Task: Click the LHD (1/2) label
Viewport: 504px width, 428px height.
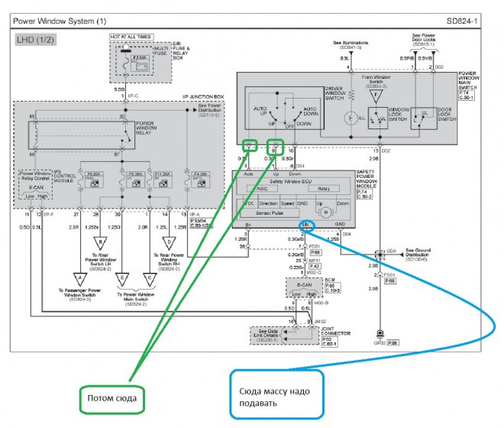Action: [x=35, y=40]
